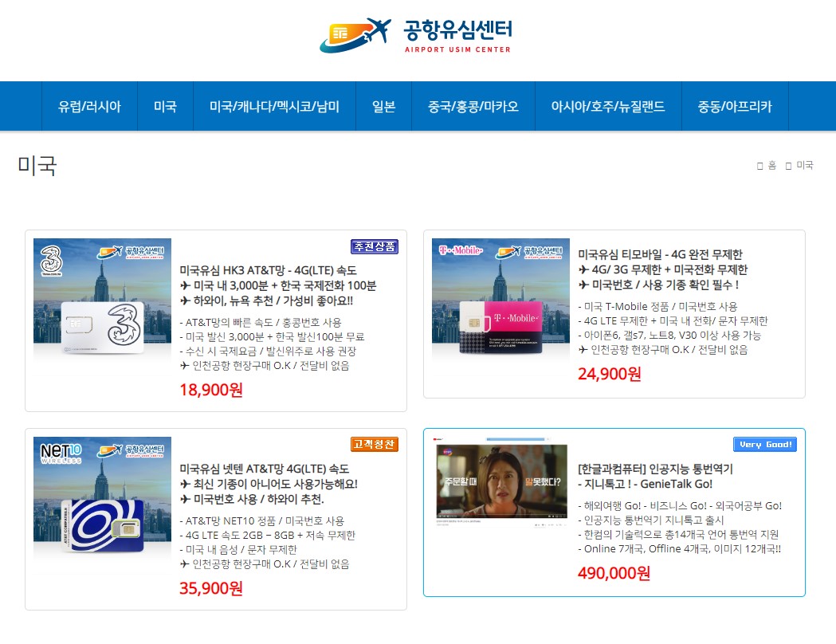Image resolution: width=836 pixels, height=644 pixels.
Task: Click the 24,900원 price
Action: click(610, 374)
